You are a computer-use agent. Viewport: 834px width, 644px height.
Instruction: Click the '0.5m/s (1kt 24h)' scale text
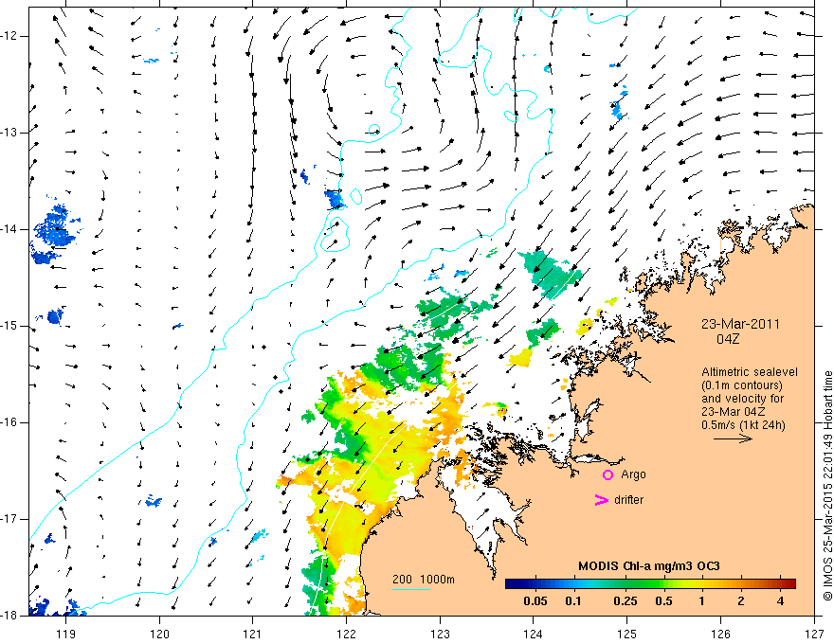pos(743,425)
